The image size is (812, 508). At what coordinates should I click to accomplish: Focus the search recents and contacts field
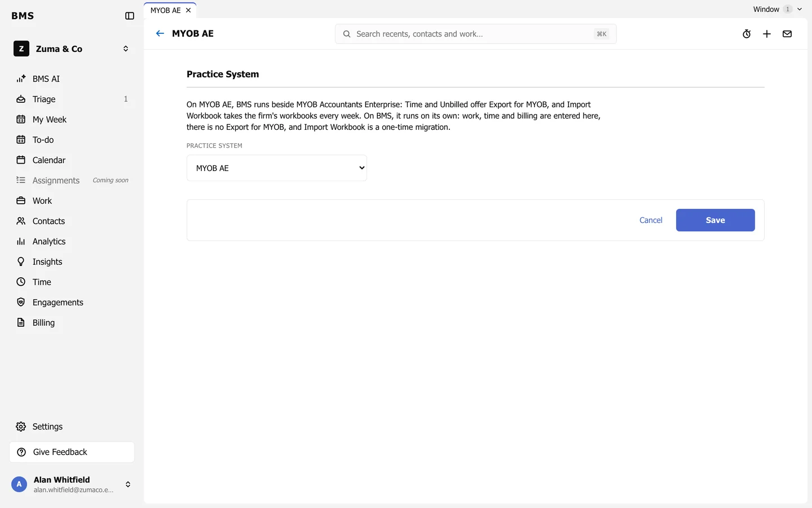[476, 34]
